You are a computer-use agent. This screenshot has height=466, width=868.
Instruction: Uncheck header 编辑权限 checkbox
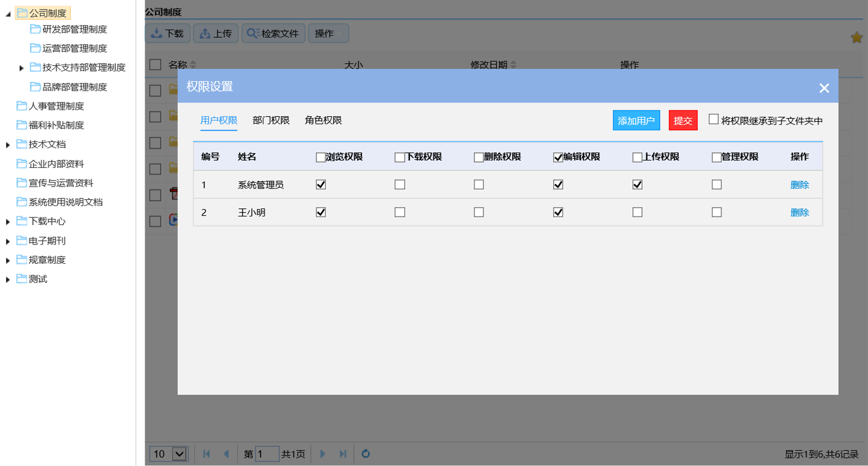click(558, 157)
